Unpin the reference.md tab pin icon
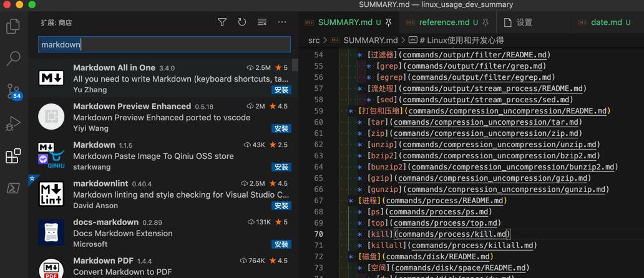The height and width of the screenshot is (278, 644). 486,22
